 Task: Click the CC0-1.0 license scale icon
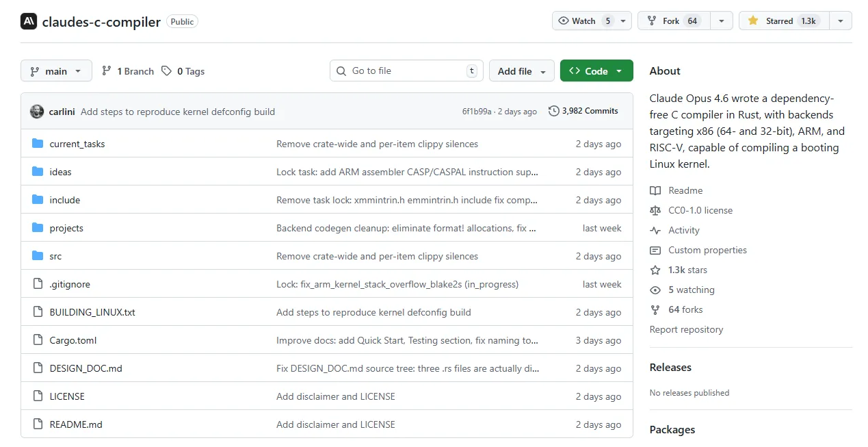[x=655, y=210]
